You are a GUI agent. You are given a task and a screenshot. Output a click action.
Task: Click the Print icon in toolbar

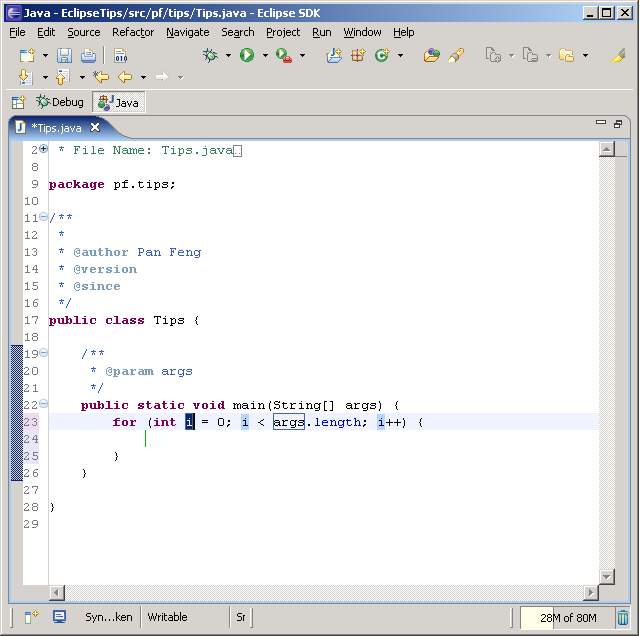click(88, 56)
